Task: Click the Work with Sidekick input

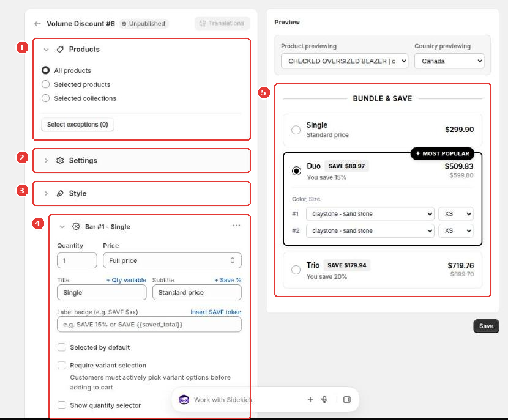Action: pos(223,400)
